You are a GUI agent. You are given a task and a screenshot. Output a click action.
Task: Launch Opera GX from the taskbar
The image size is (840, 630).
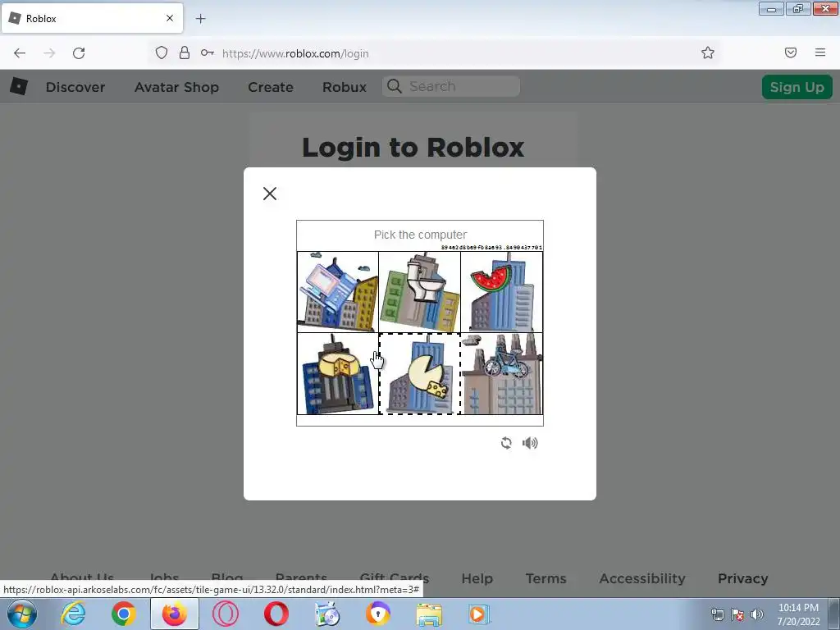click(226, 614)
